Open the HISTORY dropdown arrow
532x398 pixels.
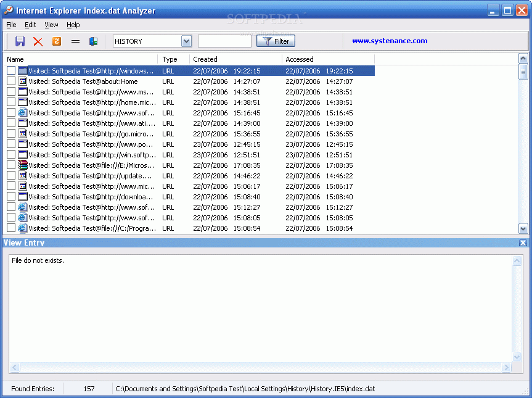pos(186,41)
